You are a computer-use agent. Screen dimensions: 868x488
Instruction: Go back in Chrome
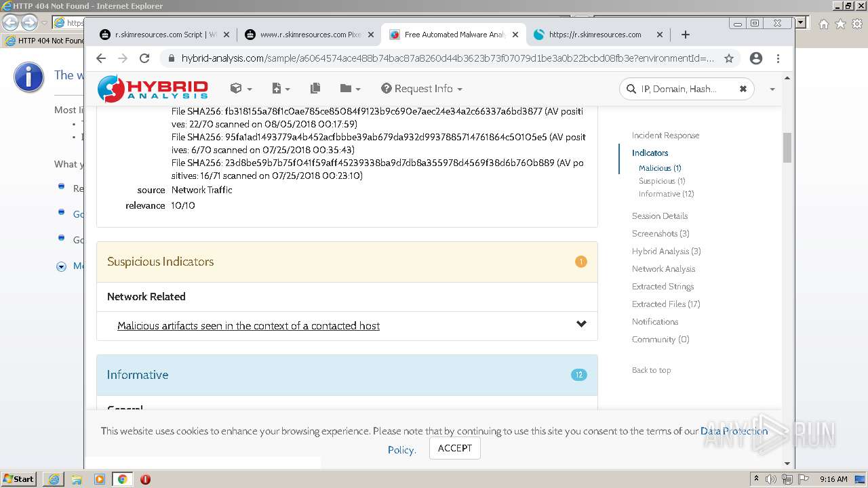101,58
